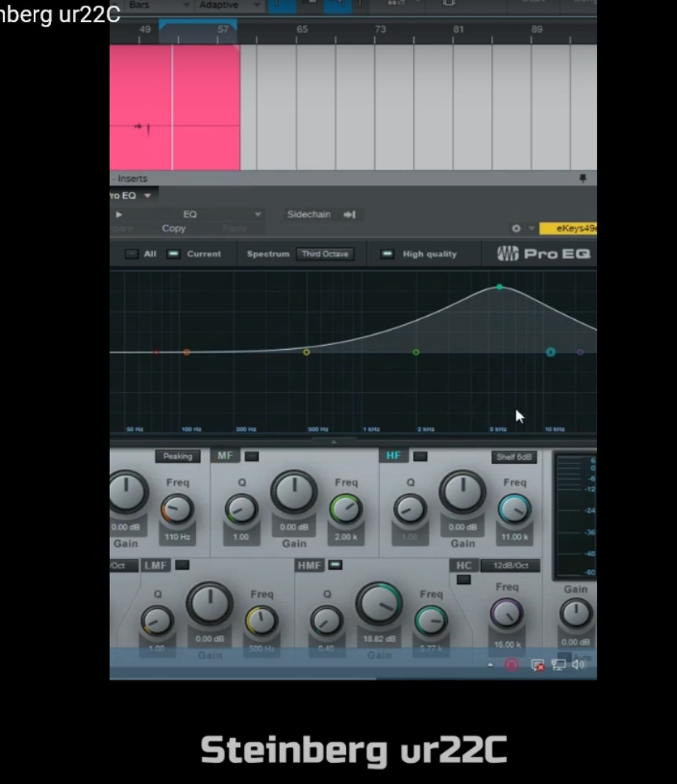Collapse the EQ graph with the small arrow
The width and height of the screenshot is (677, 784).
333,441
